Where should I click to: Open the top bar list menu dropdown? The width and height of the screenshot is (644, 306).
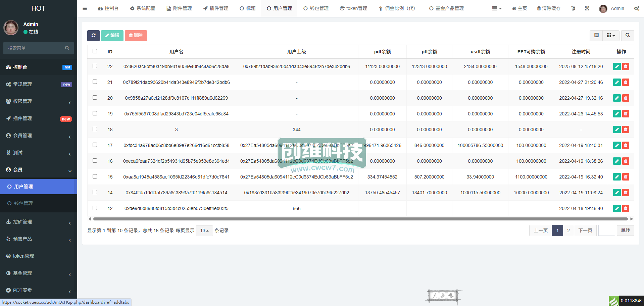pos(497,8)
